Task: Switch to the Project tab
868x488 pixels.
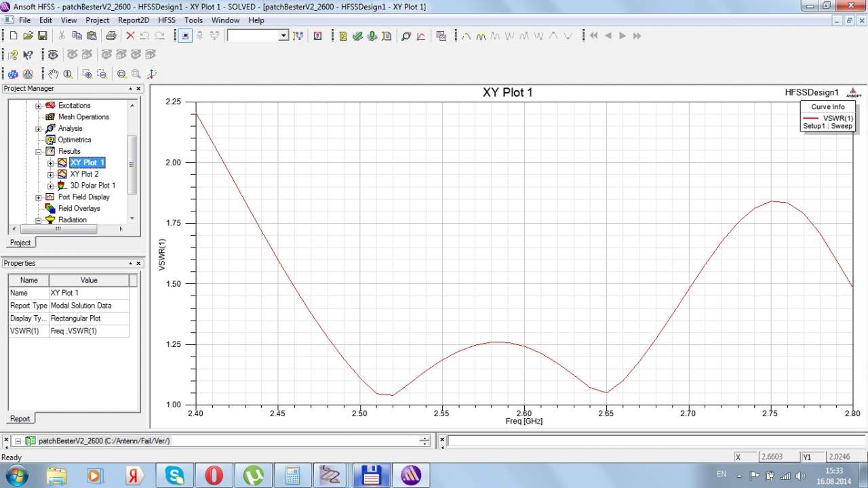Action: point(20,243)
